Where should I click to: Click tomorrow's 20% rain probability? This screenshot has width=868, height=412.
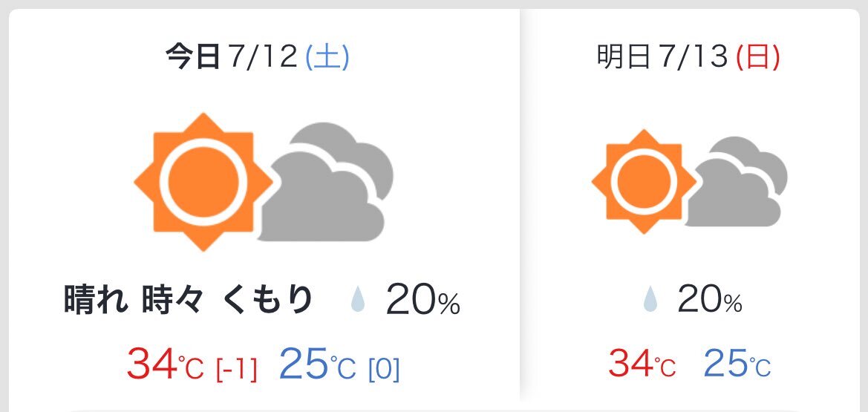pos(710,301)
